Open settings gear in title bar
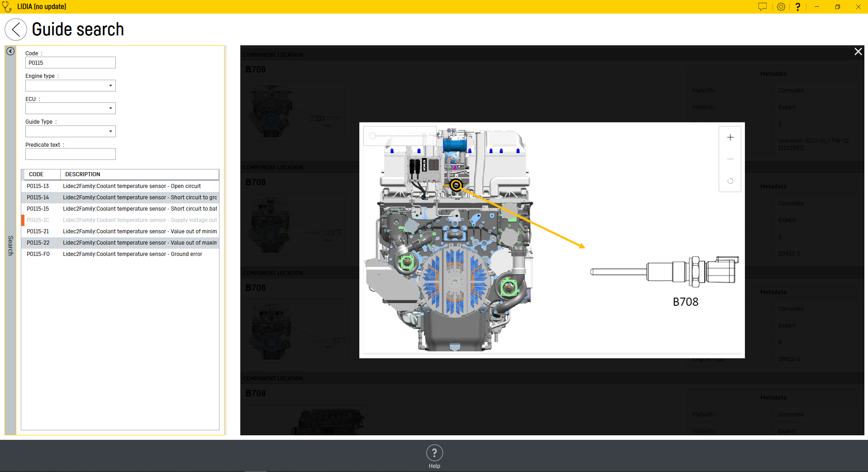Screen dimensions: 868x472 click(x=781, y=7)
